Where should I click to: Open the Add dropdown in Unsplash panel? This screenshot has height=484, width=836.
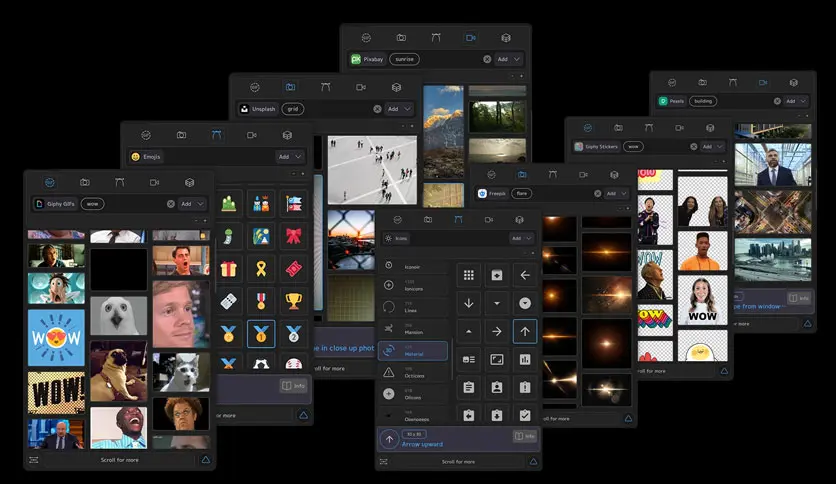click(399, 109)
